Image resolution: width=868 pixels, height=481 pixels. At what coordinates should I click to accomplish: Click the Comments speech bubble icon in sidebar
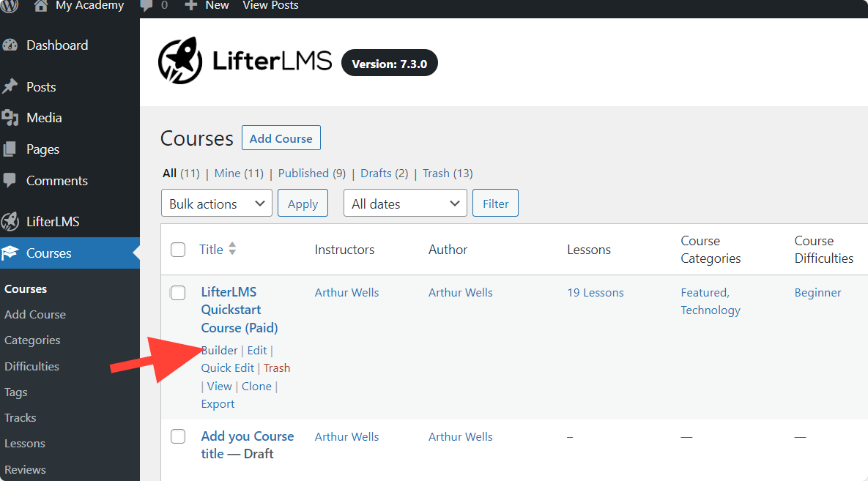click(x=10, y=180)
